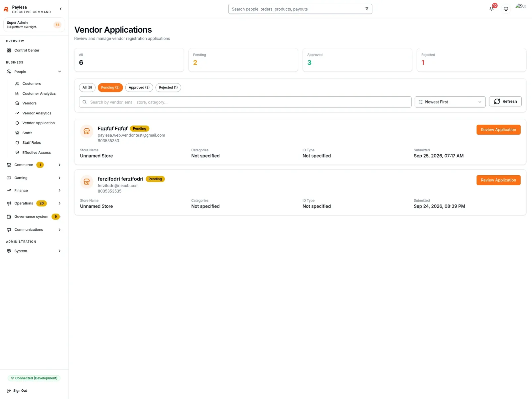Click the Gaming controller icon
This screenshot has height=399, width=532.
[9, 178]
